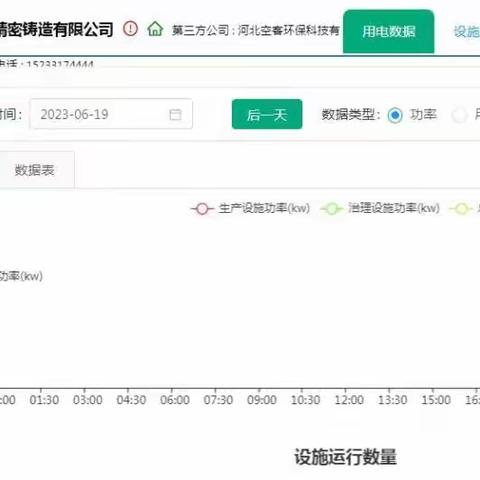
Task: Click the 2023-06-19 date input field
Action: 111,114
